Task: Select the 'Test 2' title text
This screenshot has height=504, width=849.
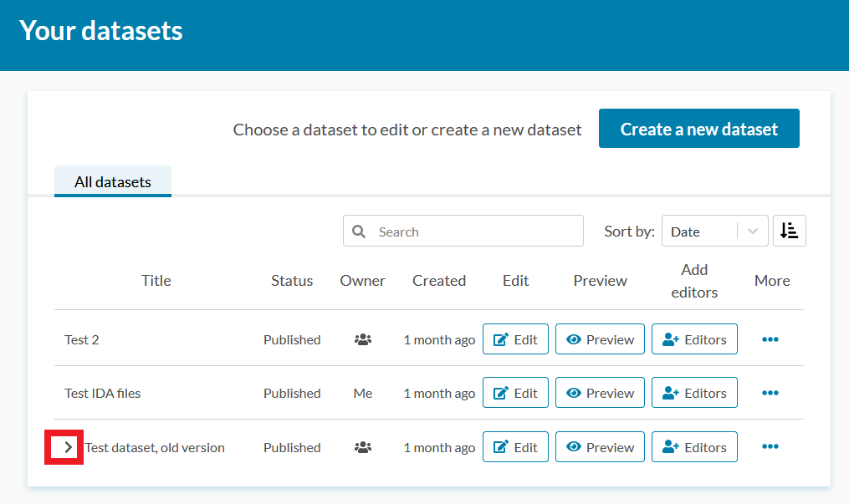Action: 82,339
